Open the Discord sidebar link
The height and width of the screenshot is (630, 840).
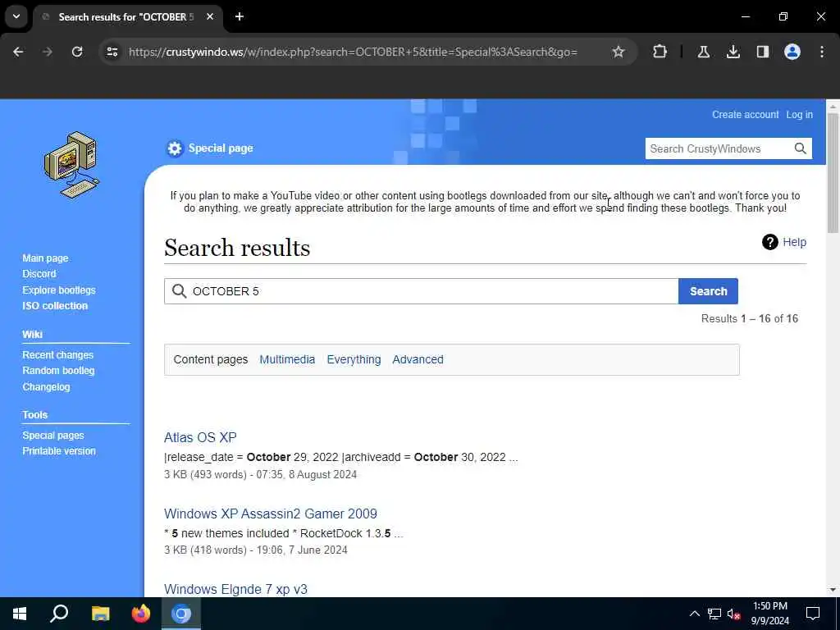(x=39, y=274)
